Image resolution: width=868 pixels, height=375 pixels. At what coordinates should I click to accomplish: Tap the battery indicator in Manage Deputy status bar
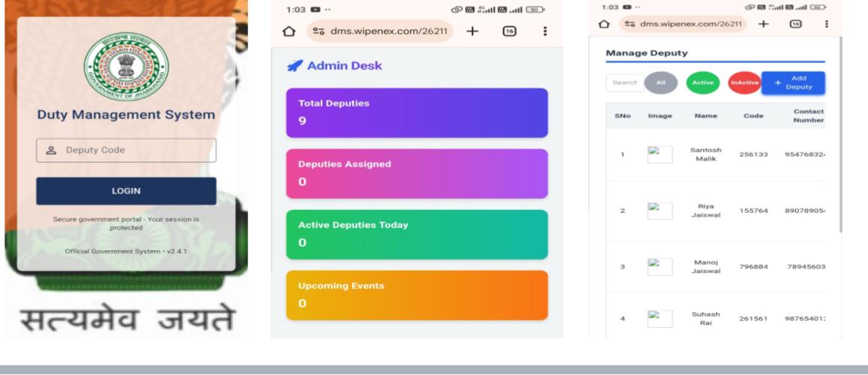coord(818,7)
